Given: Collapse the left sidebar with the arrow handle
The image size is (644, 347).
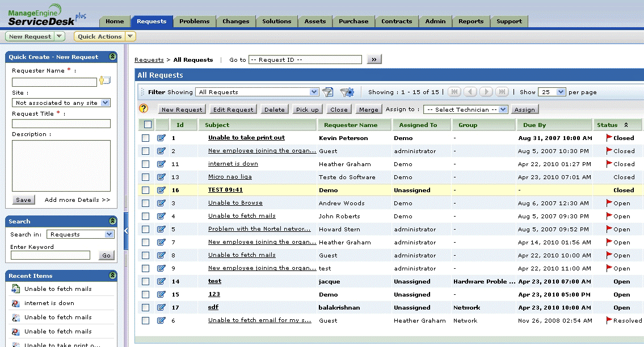Looking at the screenshot, I should tap(126, 230).
